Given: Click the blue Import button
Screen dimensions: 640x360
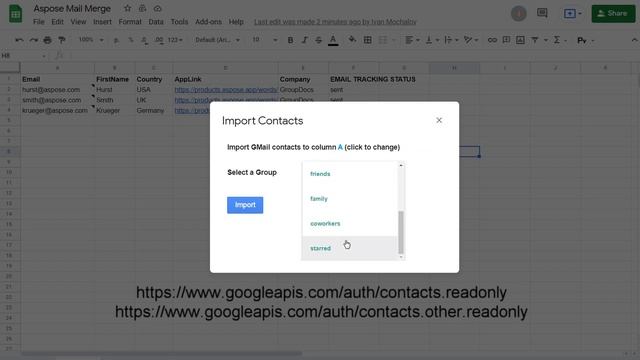Looking at the screenshot, I should [245, 205].
